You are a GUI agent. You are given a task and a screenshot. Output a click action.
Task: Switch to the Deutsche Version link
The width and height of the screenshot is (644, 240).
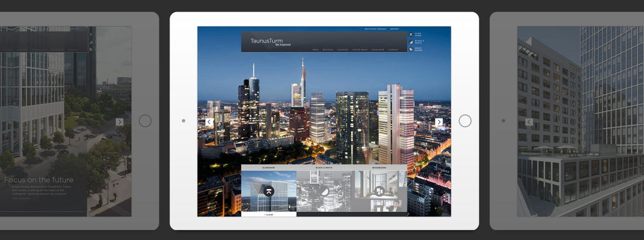tap(376, 29)
